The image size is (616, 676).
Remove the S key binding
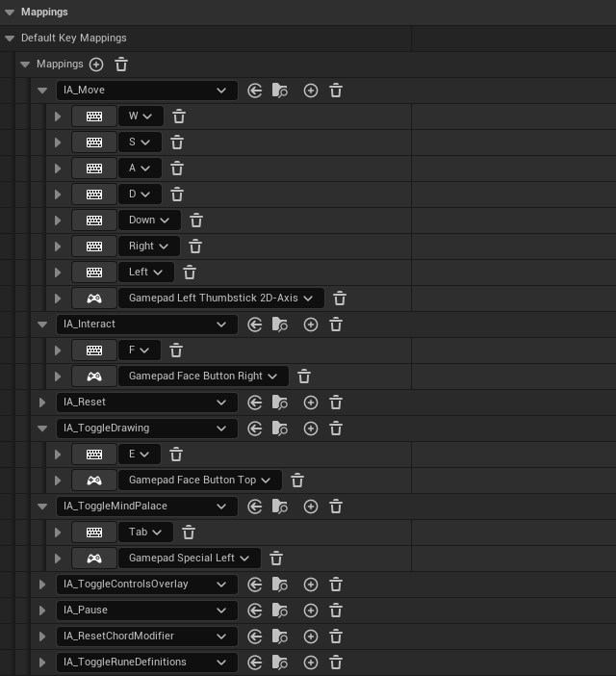click(x=177, y=143)
